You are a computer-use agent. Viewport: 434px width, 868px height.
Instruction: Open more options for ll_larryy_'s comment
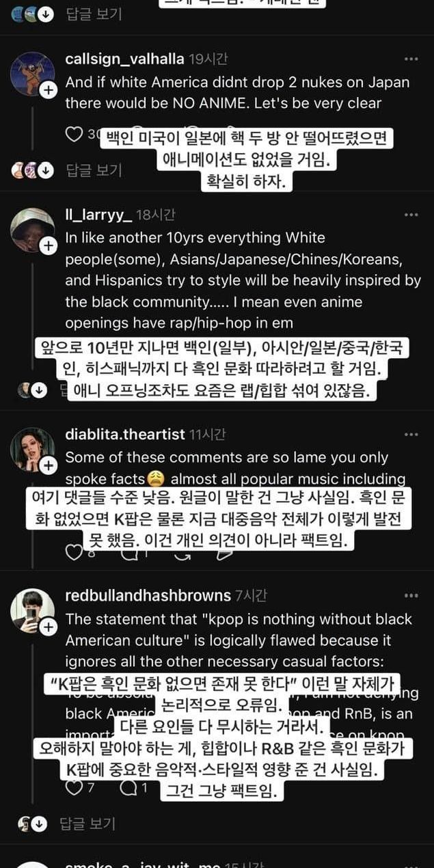411,215
